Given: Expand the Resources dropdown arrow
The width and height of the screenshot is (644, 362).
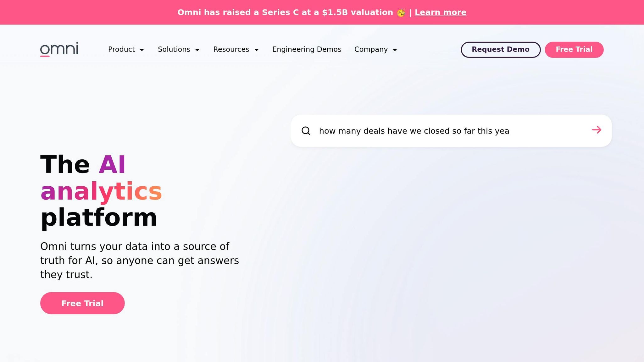Looking at the screenshot, I should 256,50.
